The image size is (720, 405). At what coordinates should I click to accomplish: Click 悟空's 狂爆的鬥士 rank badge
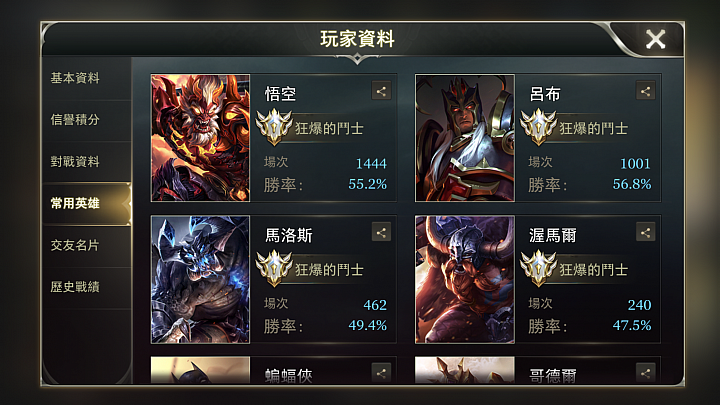pyautogui.click(x=274, y=127)
